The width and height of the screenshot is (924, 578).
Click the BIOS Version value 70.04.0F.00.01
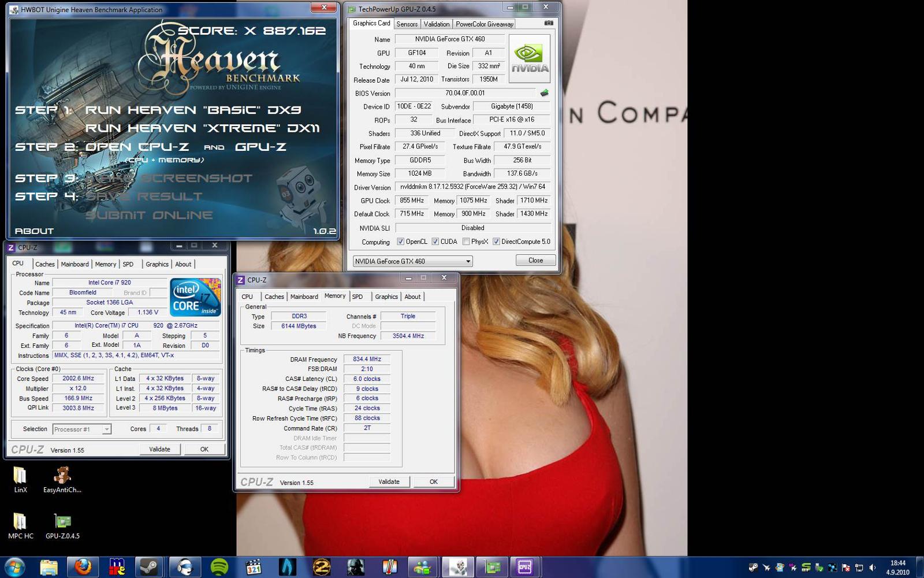[x=465, y=92]
